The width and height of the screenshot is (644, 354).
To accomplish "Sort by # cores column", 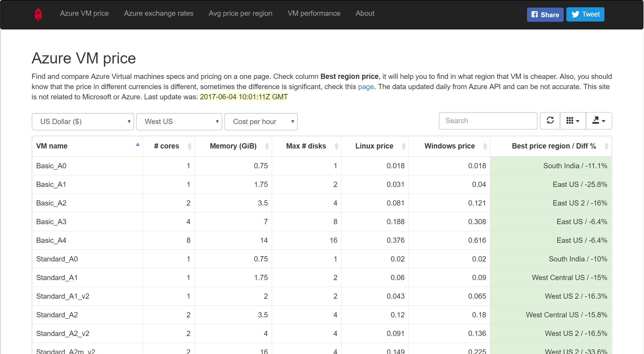I will tap(168, 146).
